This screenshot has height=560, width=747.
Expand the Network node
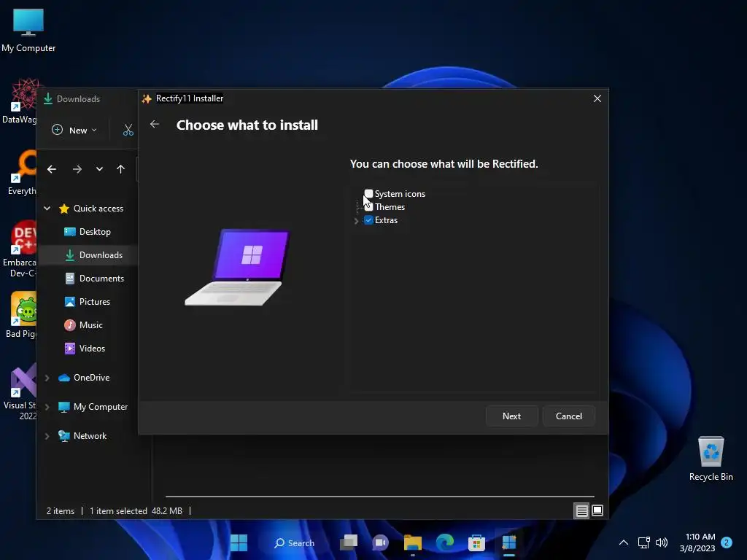[x=47, y=436]
